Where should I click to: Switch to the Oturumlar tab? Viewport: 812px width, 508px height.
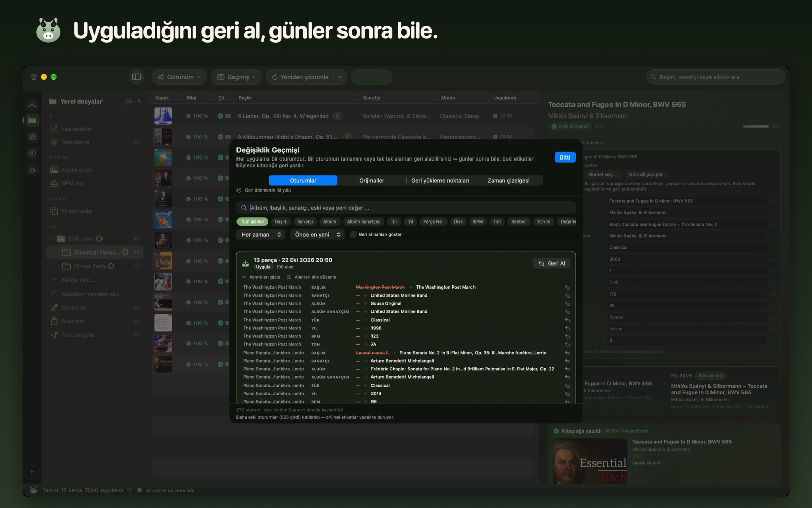[x=303, y=180]
